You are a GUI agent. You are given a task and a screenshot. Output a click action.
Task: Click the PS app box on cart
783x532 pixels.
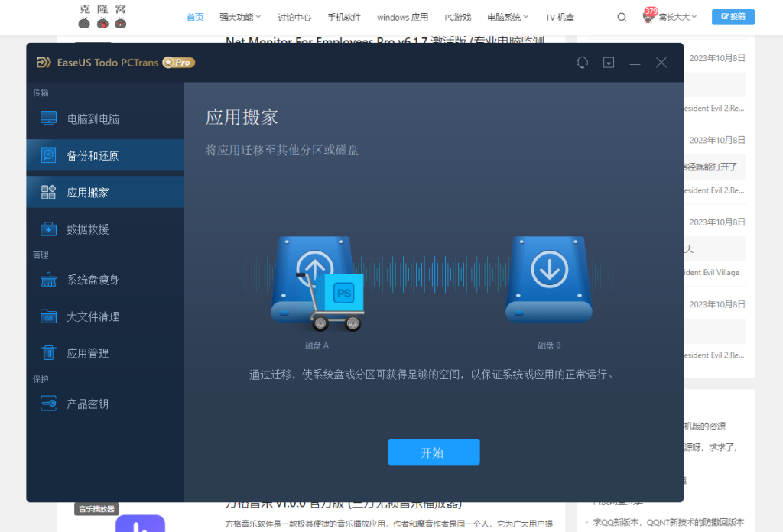pos(344,293)
